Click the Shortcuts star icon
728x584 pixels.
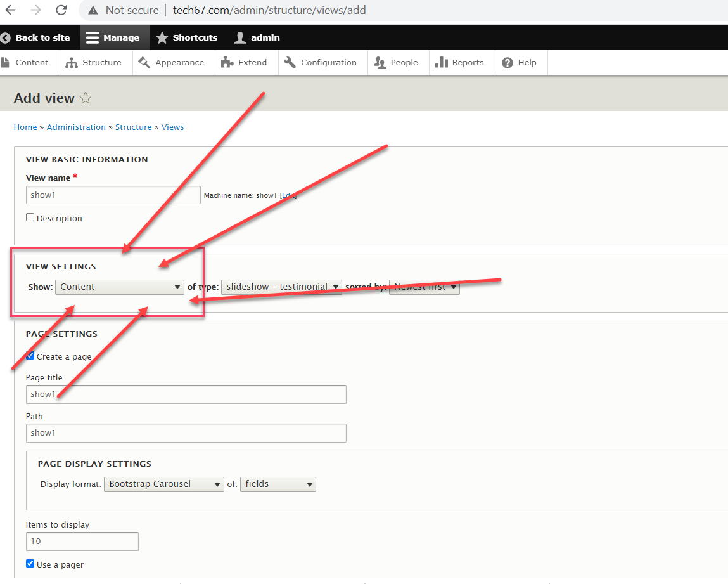coord(162,37)
